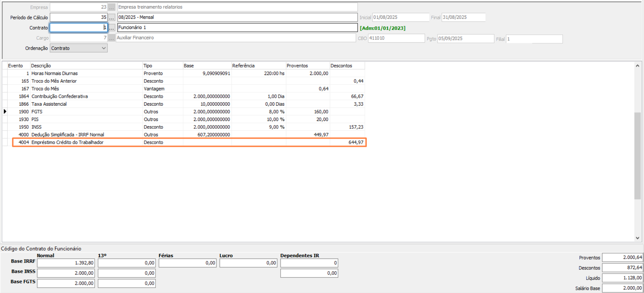Click the Empresa treinamento relatorios field
The width and height of the screenshot is (644, 293).
(237, 7)
